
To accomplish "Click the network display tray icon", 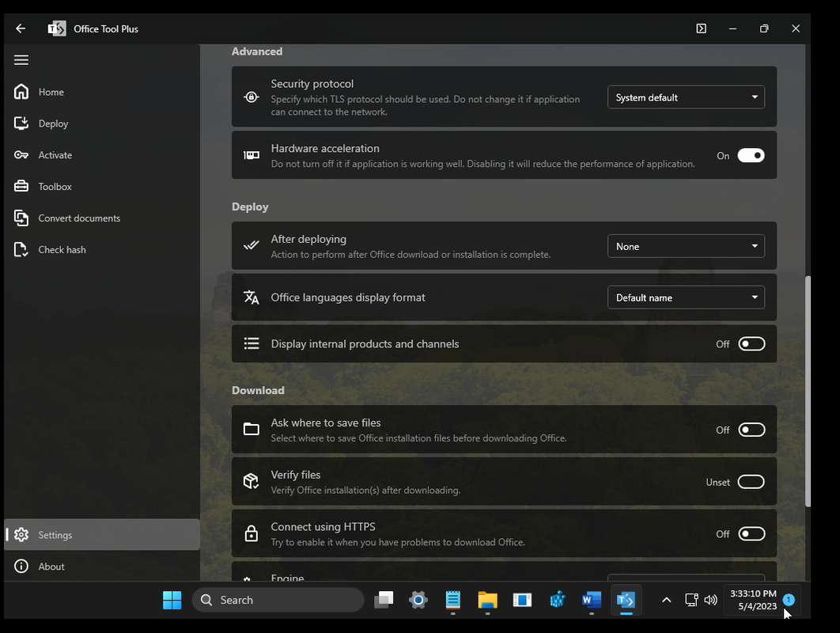I will pyautogui.click(x=691, y=600).
